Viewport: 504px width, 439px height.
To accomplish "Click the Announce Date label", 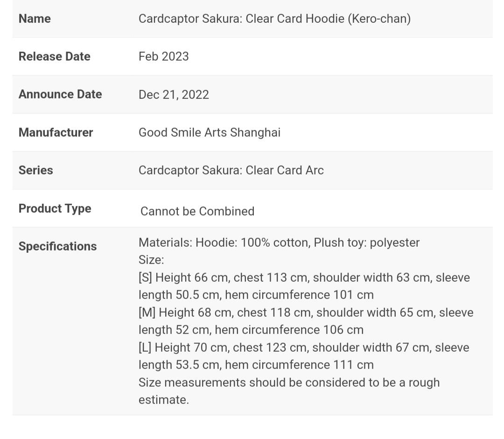I will pos(60,94).
